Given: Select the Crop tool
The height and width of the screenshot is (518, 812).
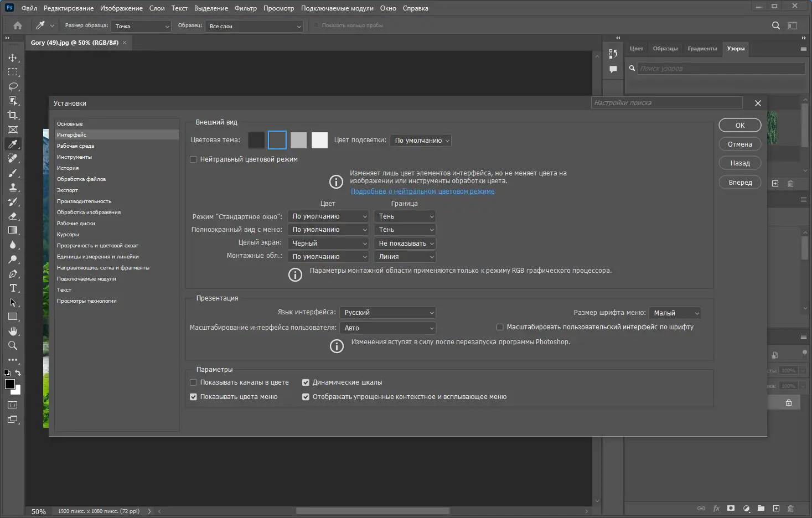Looking at the screenshot, I should tap(13, 115).
